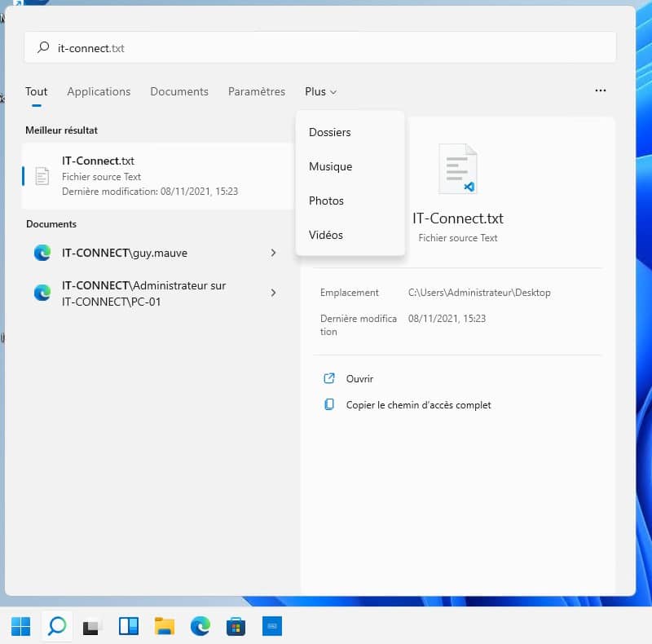Open Task View from the taskbar
This screenshot has width=652, height=644.
92,626
